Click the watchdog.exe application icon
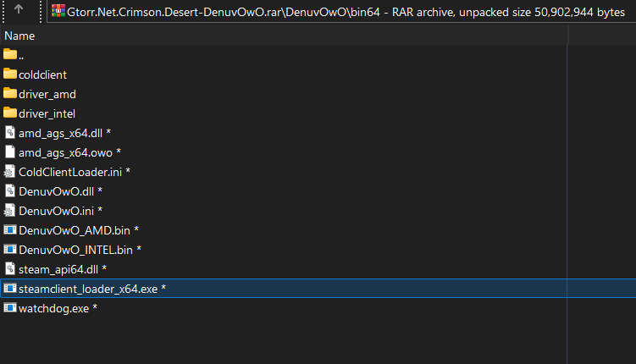The image size is (636, 364). (x=10, y=307)
